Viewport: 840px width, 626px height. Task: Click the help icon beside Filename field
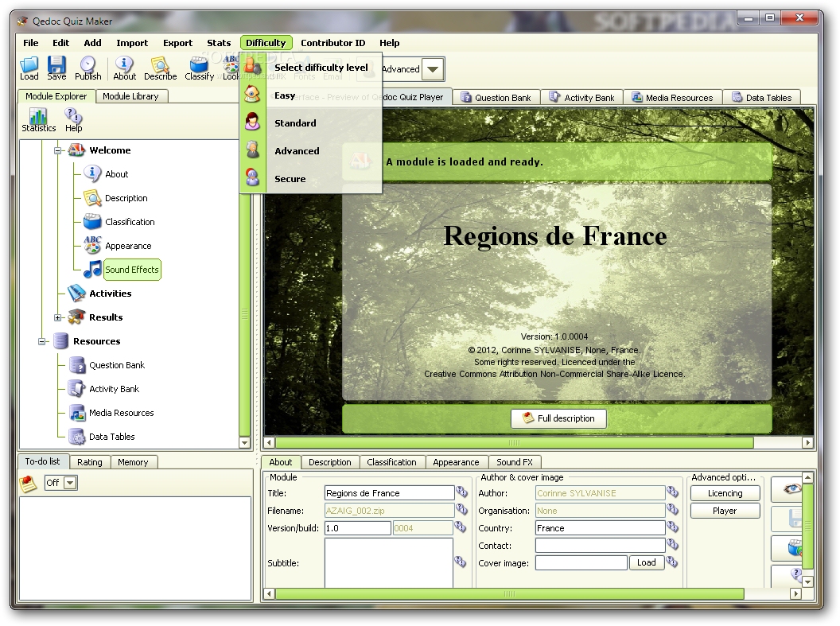click(x=461, y=509)
